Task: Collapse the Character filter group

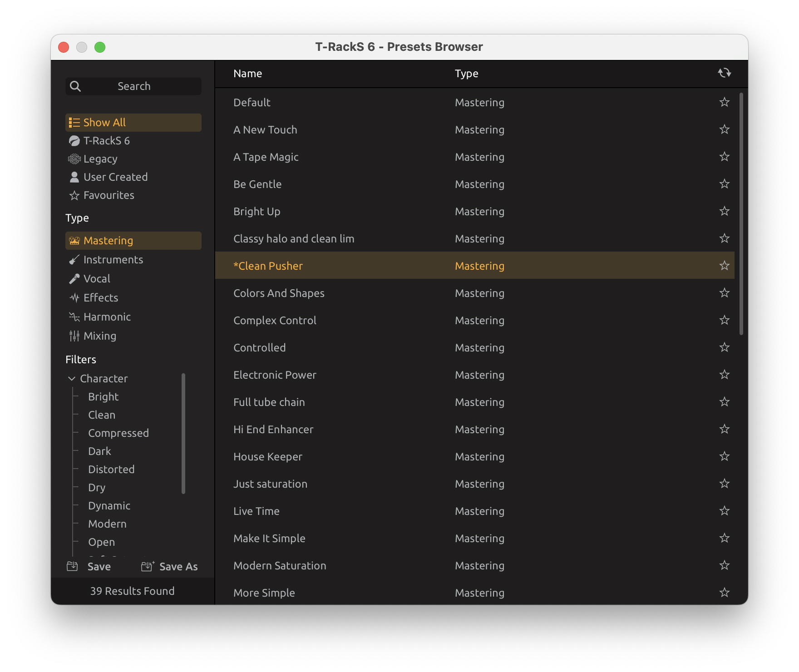Action: [x=72, y=378]
